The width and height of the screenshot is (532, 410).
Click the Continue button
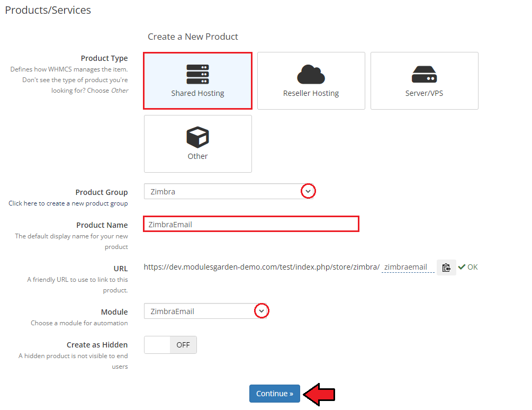pyautogui.click(x=275, y=394)
